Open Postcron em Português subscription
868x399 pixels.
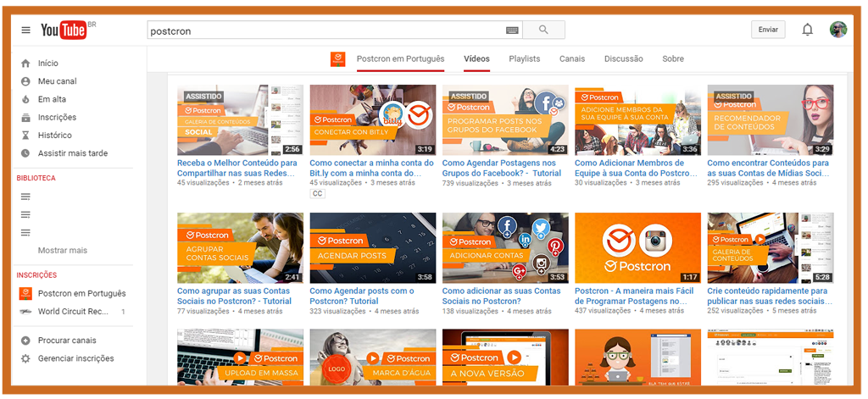[81, 294]
